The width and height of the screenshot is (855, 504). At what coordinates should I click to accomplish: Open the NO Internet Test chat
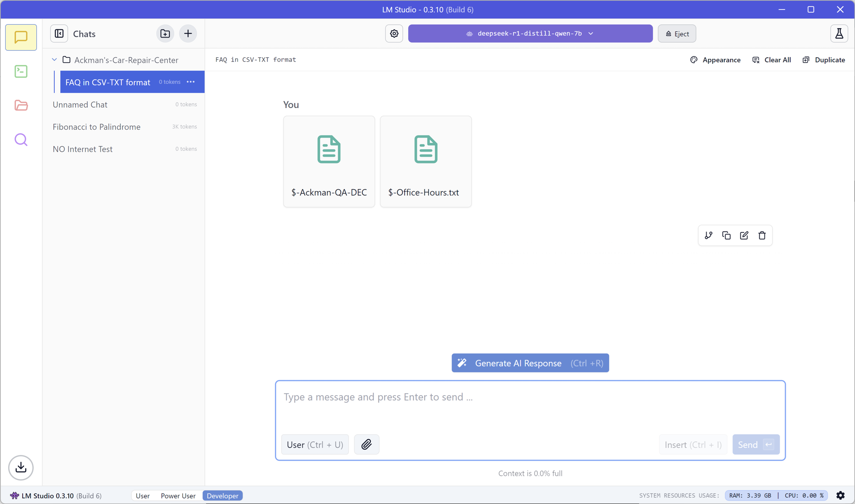pyautogui.click(x=124, y=149)
